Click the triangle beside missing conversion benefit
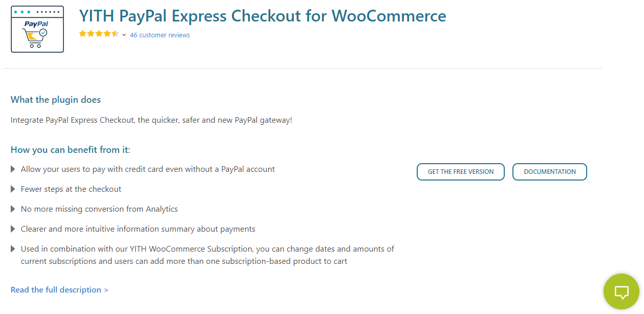This screenshot has height=314, width=644. [13, 209]
